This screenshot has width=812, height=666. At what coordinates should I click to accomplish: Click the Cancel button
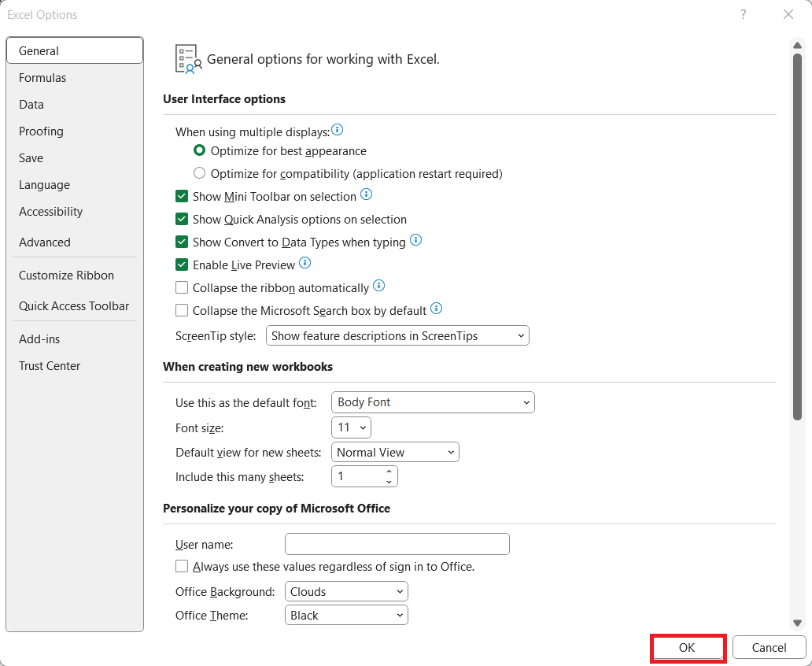(769, 648)
